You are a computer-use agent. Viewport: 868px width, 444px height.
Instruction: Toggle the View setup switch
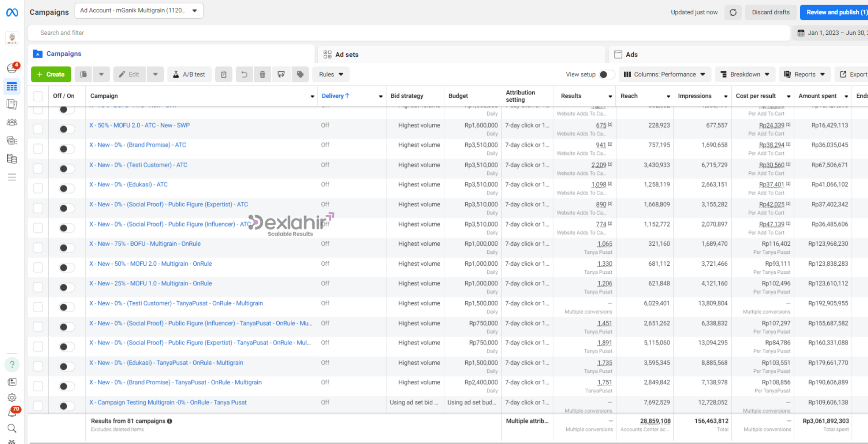point(606,75)
